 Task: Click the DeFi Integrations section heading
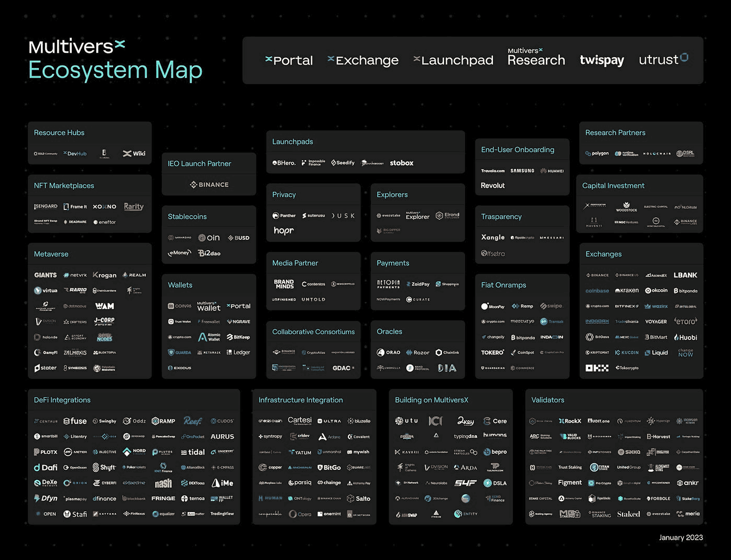62,400
